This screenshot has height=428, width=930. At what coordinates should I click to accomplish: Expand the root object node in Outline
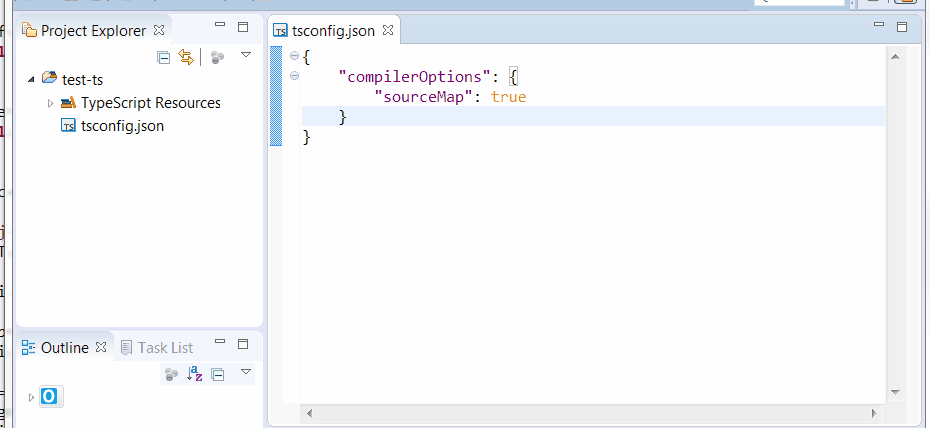pos(31,397)
